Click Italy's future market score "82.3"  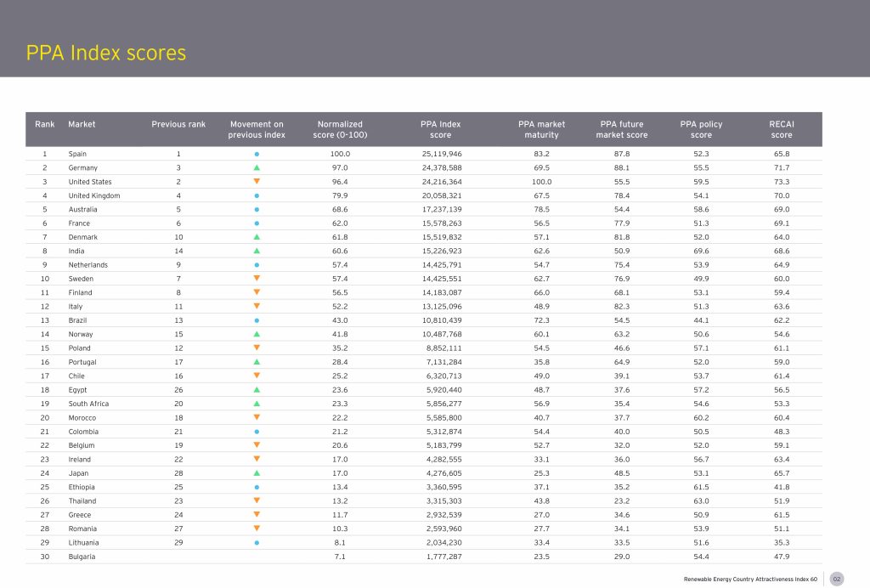coord(622,307)
